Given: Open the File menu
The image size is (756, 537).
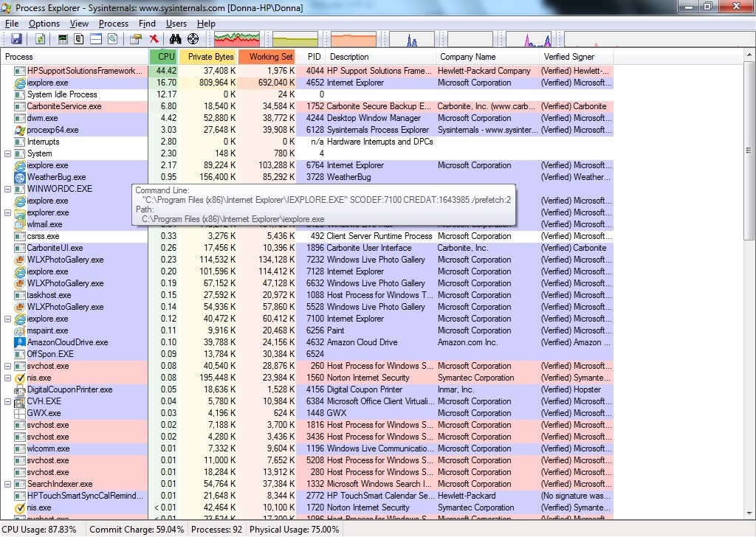Looking at the screenshot, I should [x=12, y=24].
